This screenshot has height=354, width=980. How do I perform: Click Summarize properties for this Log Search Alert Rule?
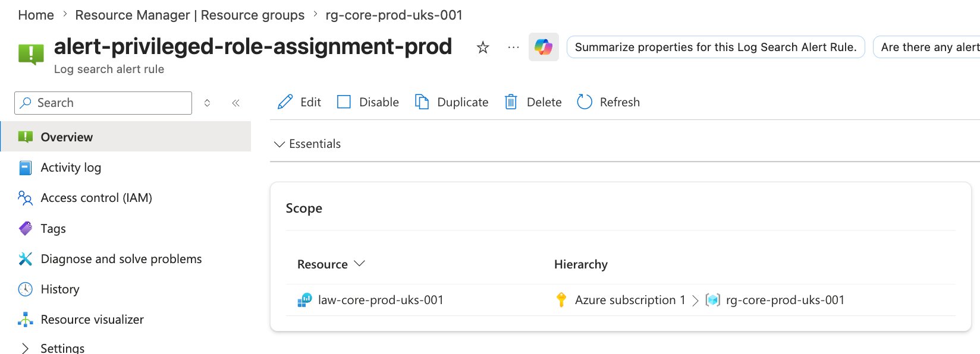pyautogui.click(x=715, y=47)
